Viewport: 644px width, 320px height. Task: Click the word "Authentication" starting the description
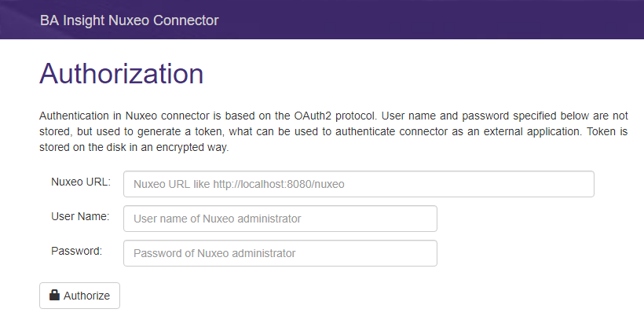[x=77, y=116]
